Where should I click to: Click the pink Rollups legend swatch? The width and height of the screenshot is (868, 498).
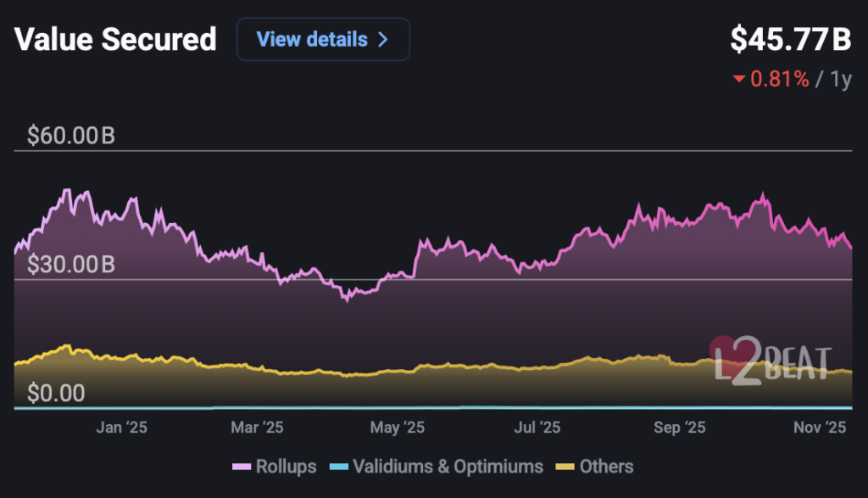pyautogui.click(x=240, y=467)
